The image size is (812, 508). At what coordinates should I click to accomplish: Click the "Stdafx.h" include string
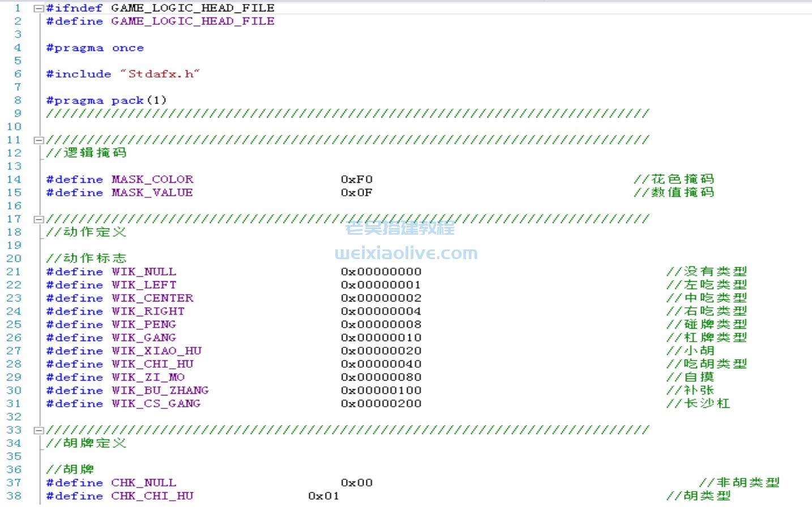pos(160,74)
